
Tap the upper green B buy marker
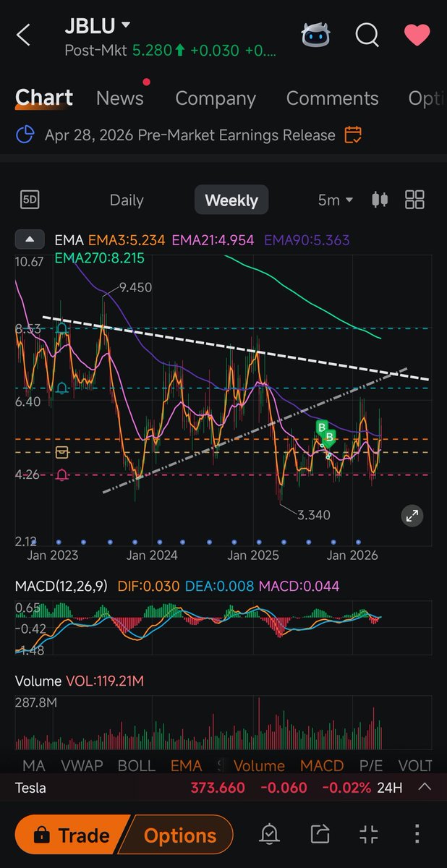click(x=322, y=428)
